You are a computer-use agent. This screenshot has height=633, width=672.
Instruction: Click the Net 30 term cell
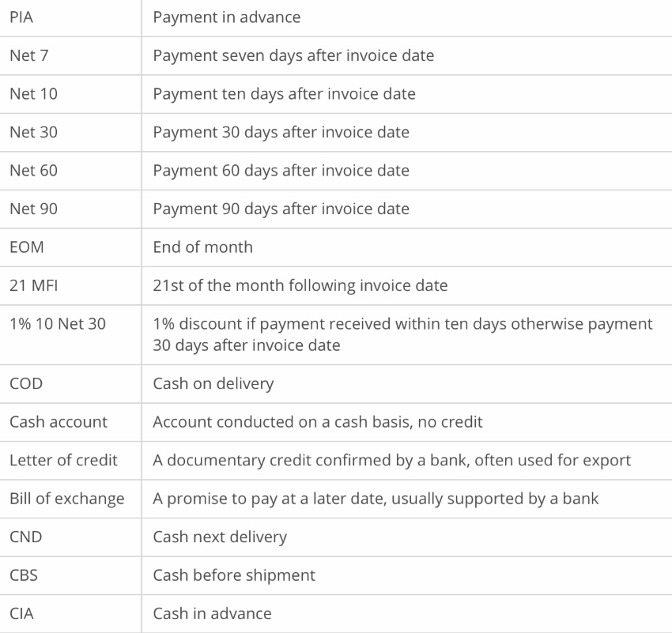(x=33, y=132)
